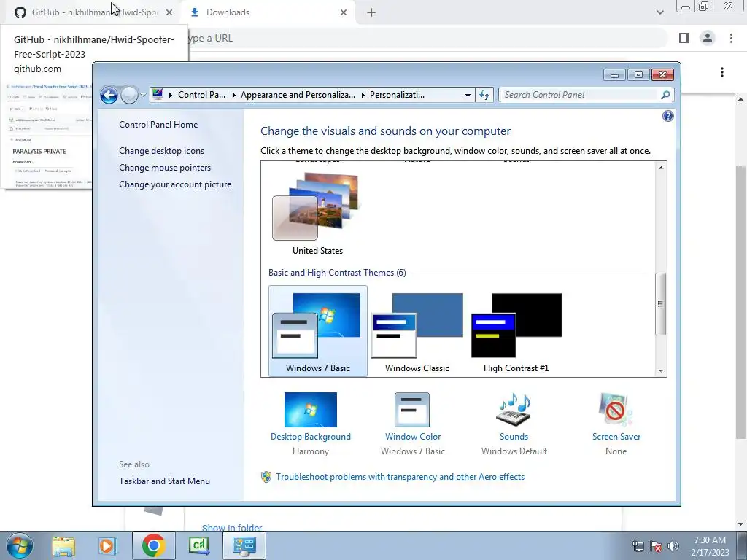
Task: Expand the arrow before Control Panel breadcrumb
Action: tap(171, 95)
